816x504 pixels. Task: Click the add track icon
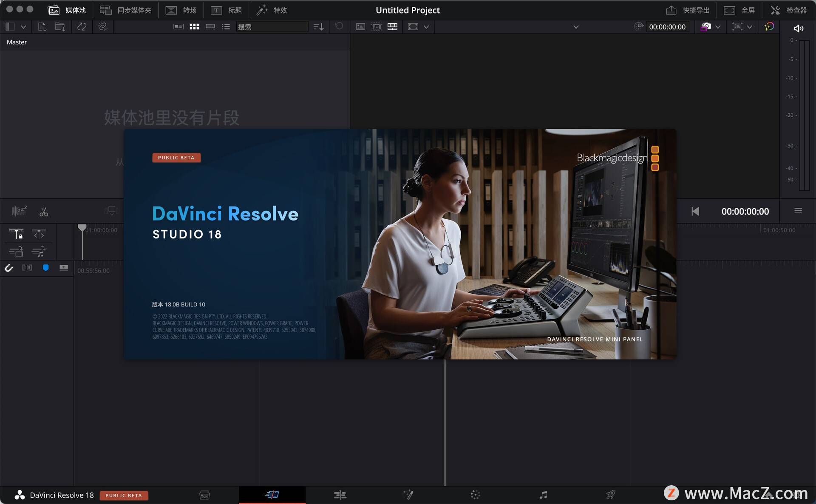point(64,267)
